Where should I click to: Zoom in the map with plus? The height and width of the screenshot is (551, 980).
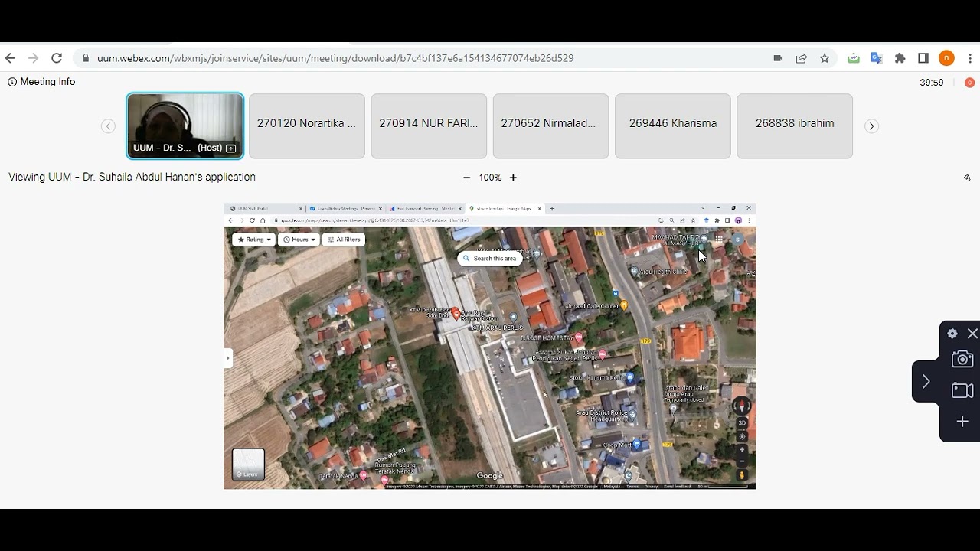[x=742, y=450]
